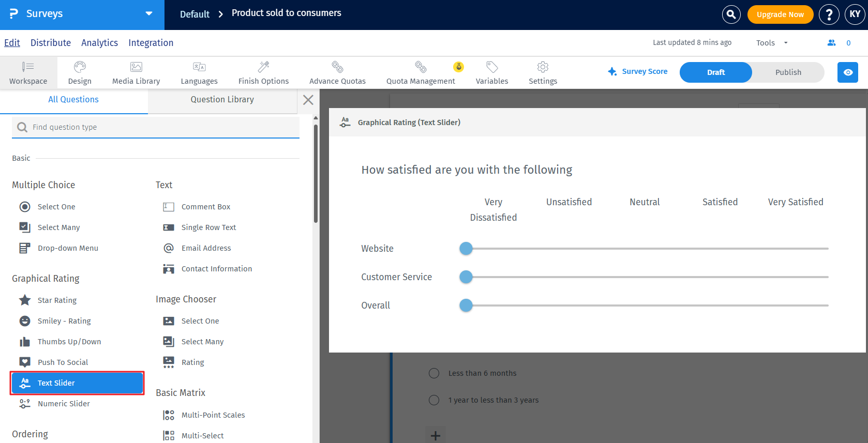
Task: Click the blue eye preview icon
Action: (x=848, y=72)
